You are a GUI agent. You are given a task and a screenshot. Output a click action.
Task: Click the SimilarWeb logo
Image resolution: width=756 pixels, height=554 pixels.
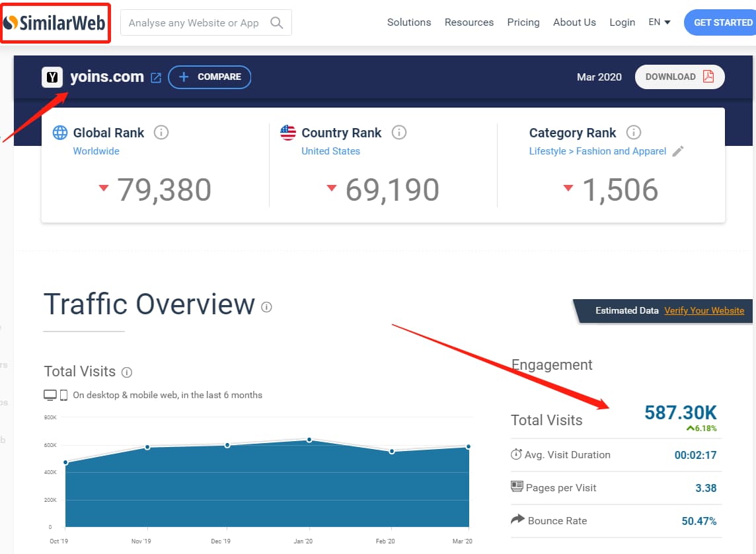pyautogui.click(x=55, y=23)
